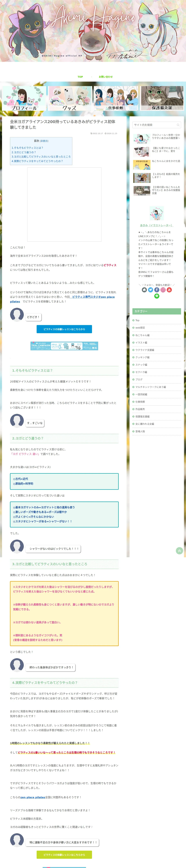Open the あきみ（イラストレーター） profile link
This screenshot has width=186, height=868.
click(156, 225)
